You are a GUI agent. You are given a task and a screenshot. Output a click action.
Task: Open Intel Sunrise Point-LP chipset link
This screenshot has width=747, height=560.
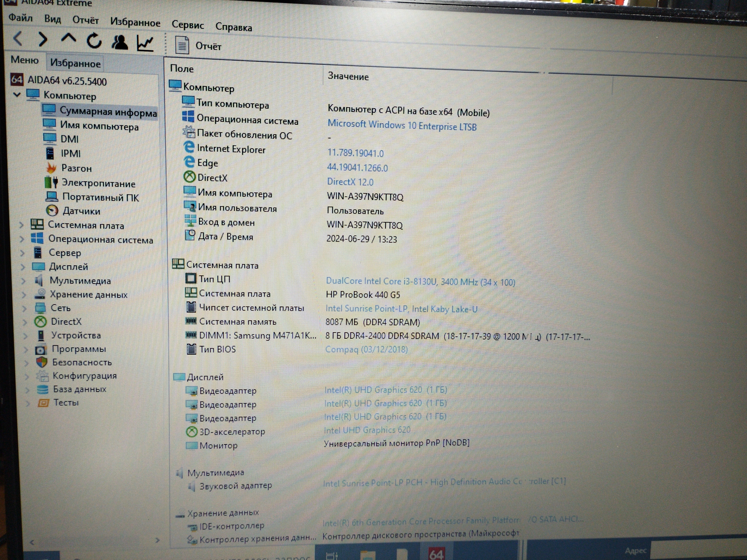pyautogui.click(x=402, y=309)
